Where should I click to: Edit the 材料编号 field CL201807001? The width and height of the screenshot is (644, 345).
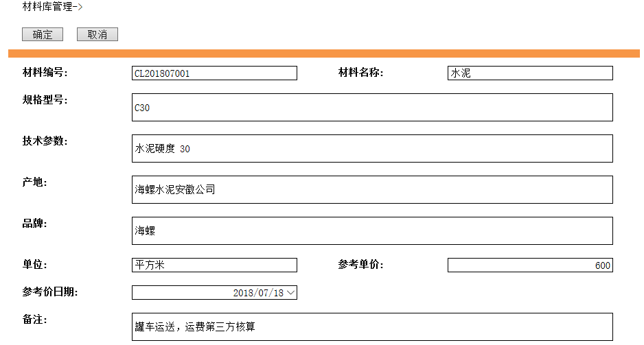pos(214,73)
